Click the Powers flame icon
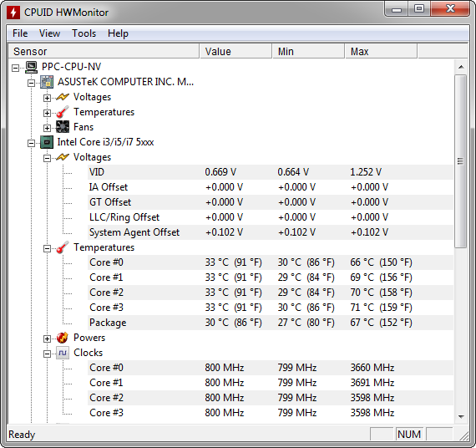Image resolution: width=476 pixels, height=448 pixels. [x=63, y=338]
